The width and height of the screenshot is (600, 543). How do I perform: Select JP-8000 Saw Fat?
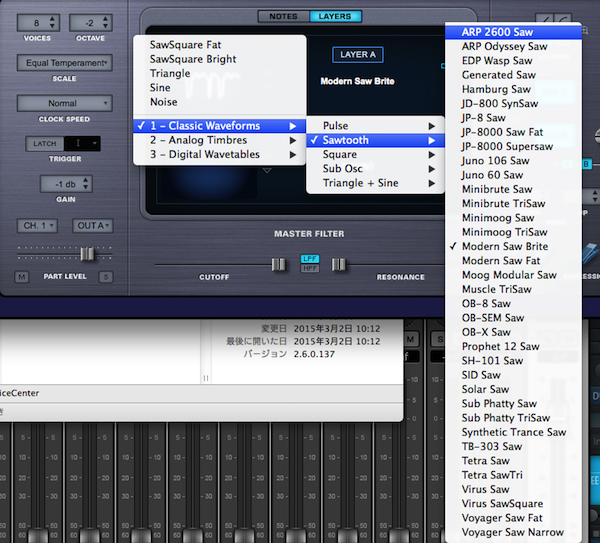514,132
